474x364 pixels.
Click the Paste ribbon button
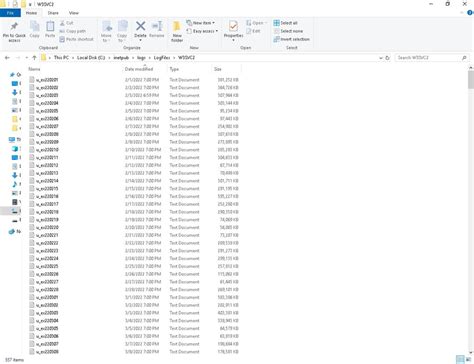click(50, 29)
